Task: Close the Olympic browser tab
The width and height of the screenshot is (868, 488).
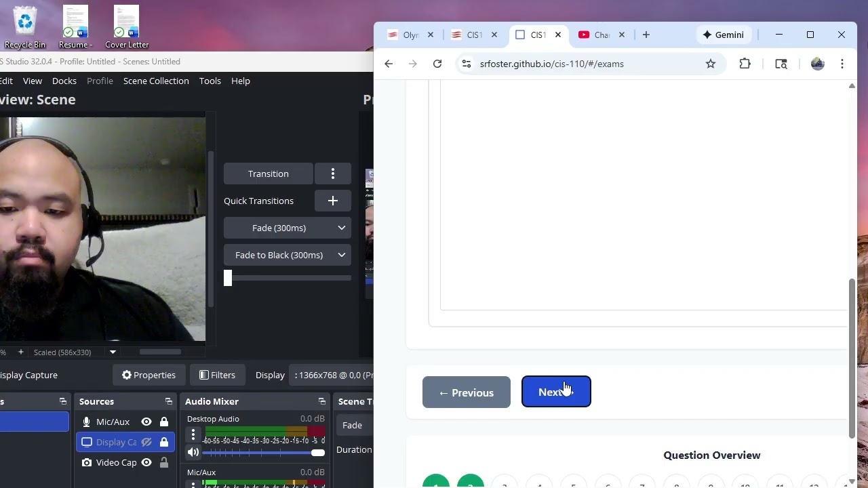Action: [431, 35]
